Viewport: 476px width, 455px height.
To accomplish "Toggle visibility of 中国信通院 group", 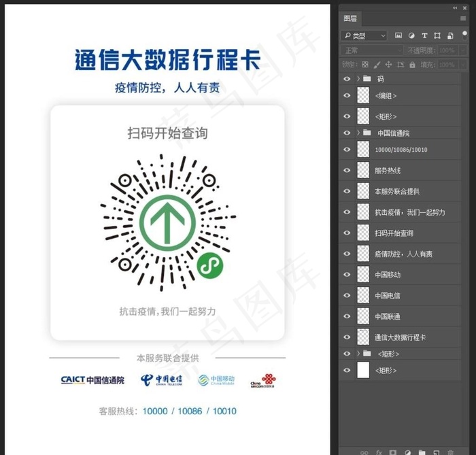I will tap(347, 133).
